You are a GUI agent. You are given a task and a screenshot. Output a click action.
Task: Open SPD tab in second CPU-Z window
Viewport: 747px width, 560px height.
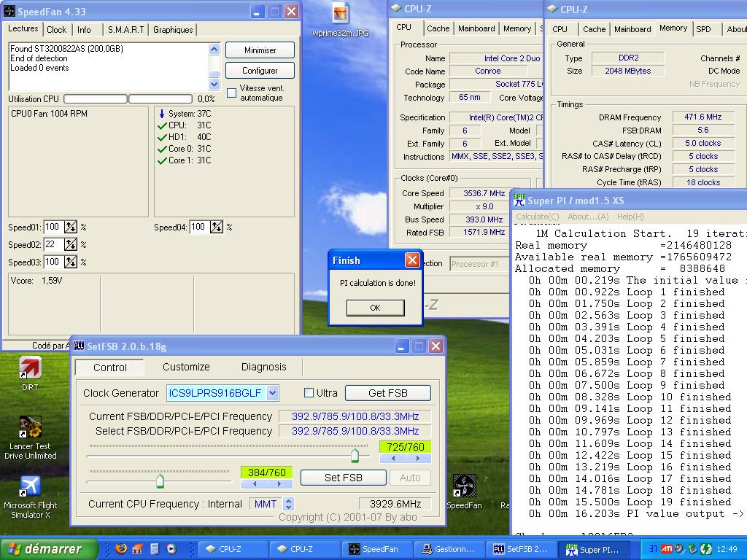703,29
